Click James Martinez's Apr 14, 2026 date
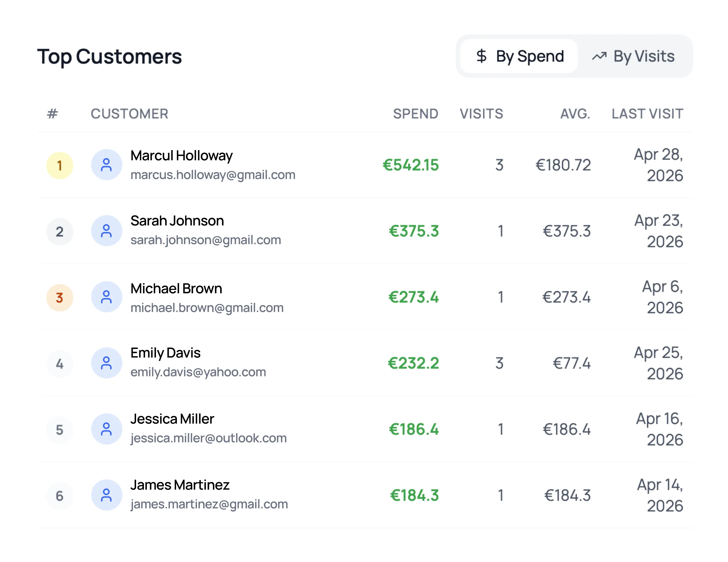The height and width of the screenshot is (562, 728). point(660,495)
